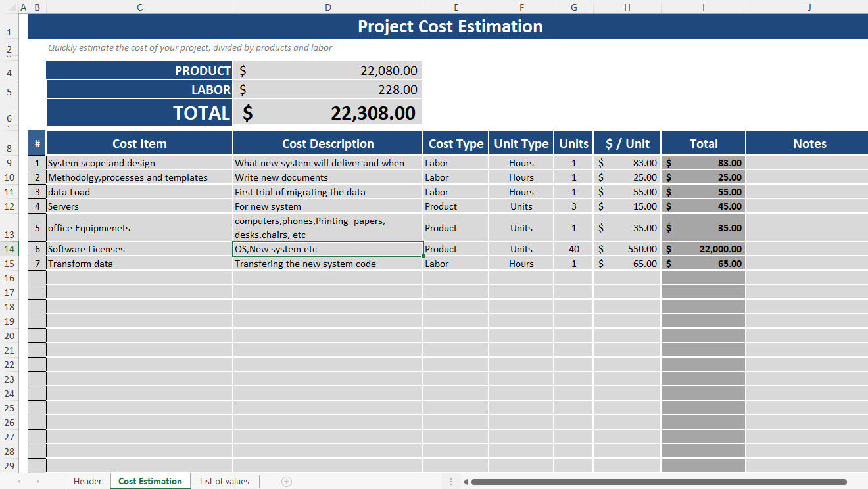Image resolution: width=868 pixels, height=489 pixels.
Task: Click the Transform data description cell
Action: 327,263
